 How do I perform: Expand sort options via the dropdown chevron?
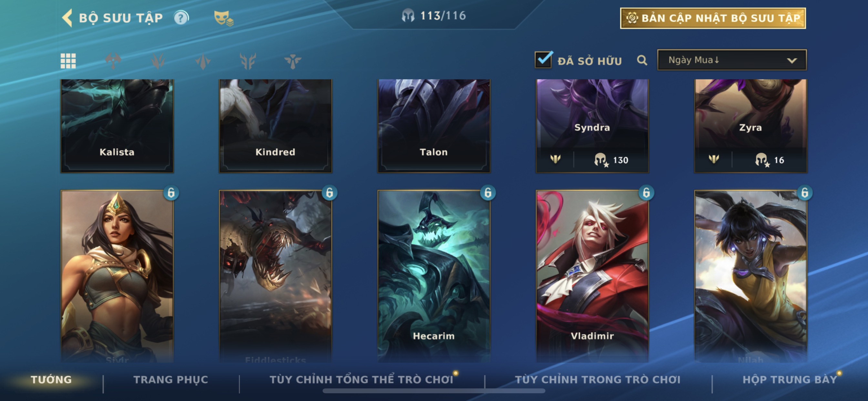pyautogui.click(x=792, y=61)
